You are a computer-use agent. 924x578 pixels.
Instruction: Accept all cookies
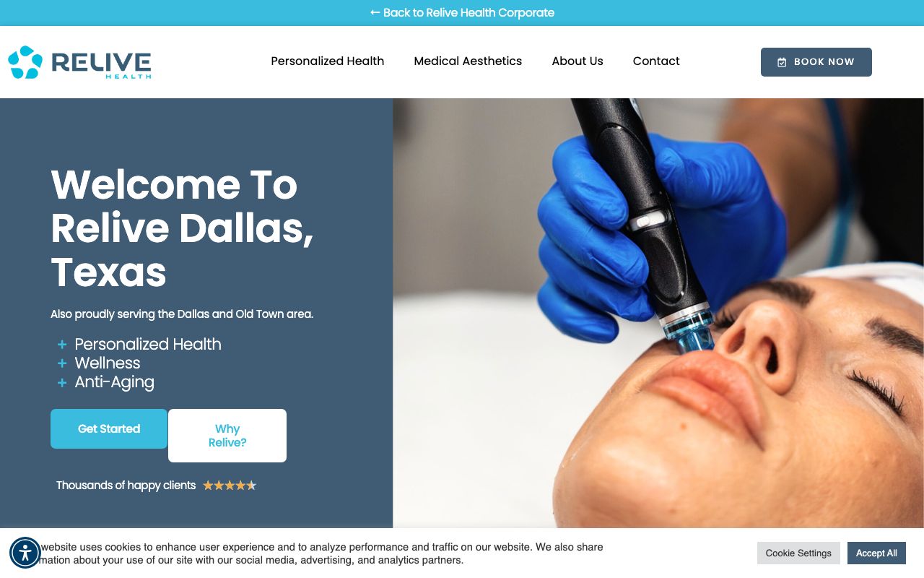(876, 553)
